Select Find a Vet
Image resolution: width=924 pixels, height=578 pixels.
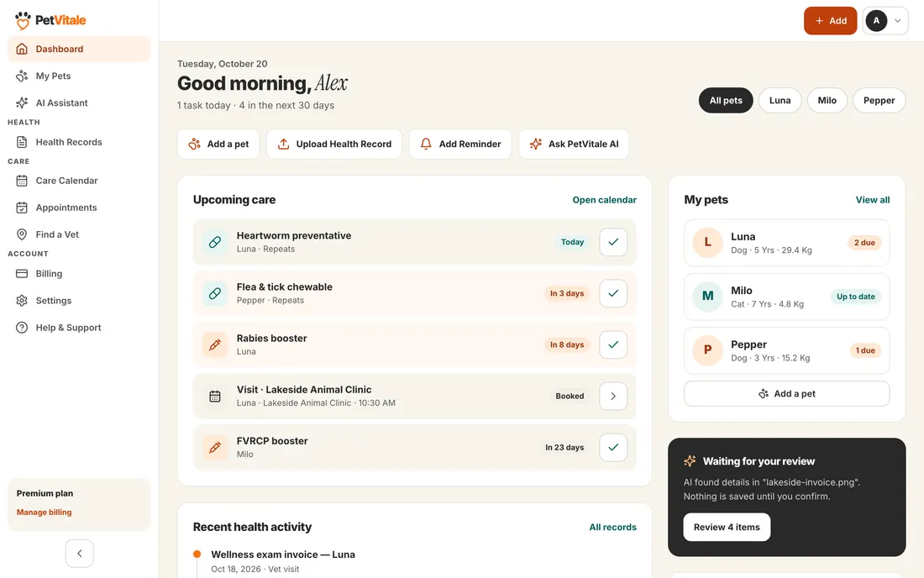79,234
